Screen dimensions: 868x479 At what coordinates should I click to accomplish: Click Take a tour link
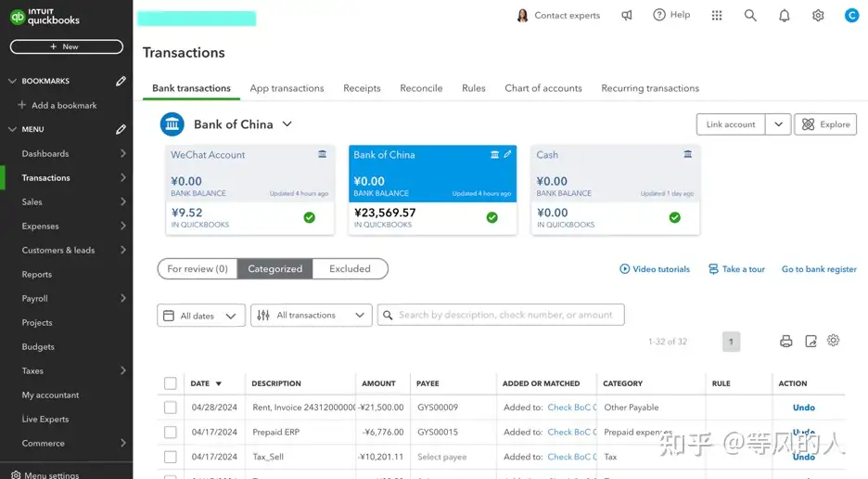(737, 269)
